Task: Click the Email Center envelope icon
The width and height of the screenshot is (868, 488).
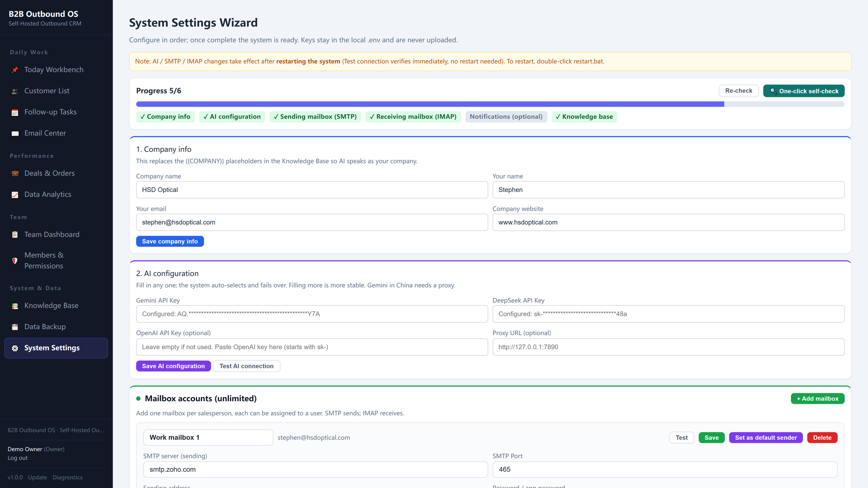Action: (15, 133)
